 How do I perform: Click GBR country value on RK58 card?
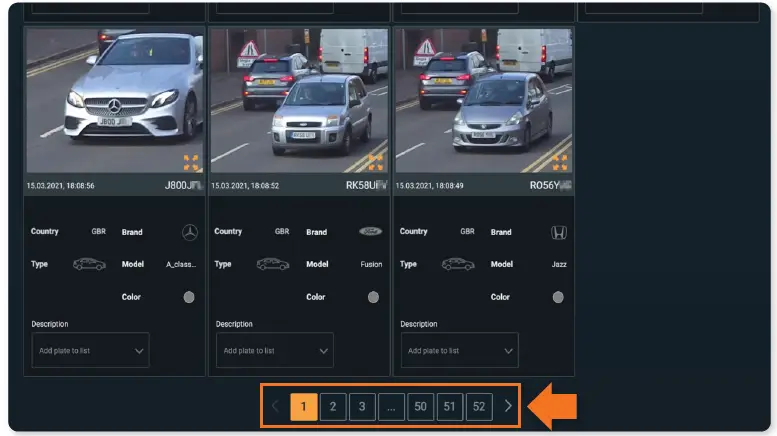point(282,231)
